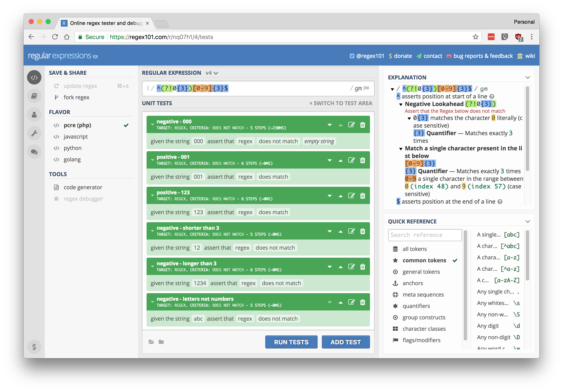Click the ADD TEST button
563x392 pixels.
(345, 342)
